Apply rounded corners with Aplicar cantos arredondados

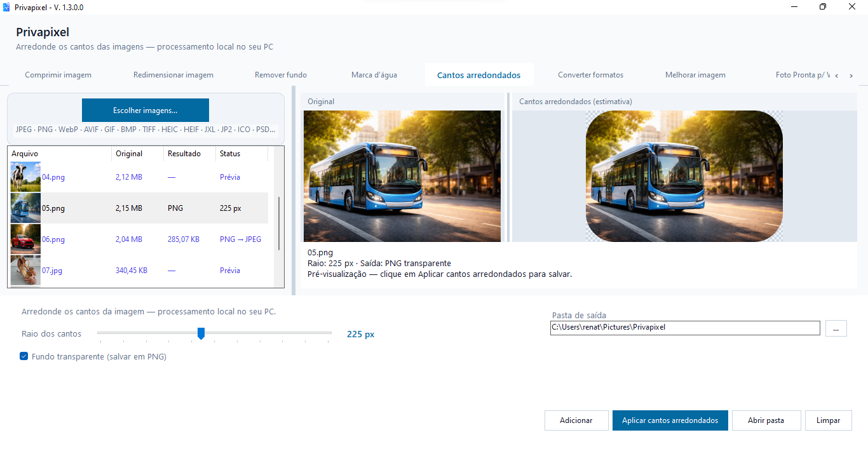[x=670, y=420]
